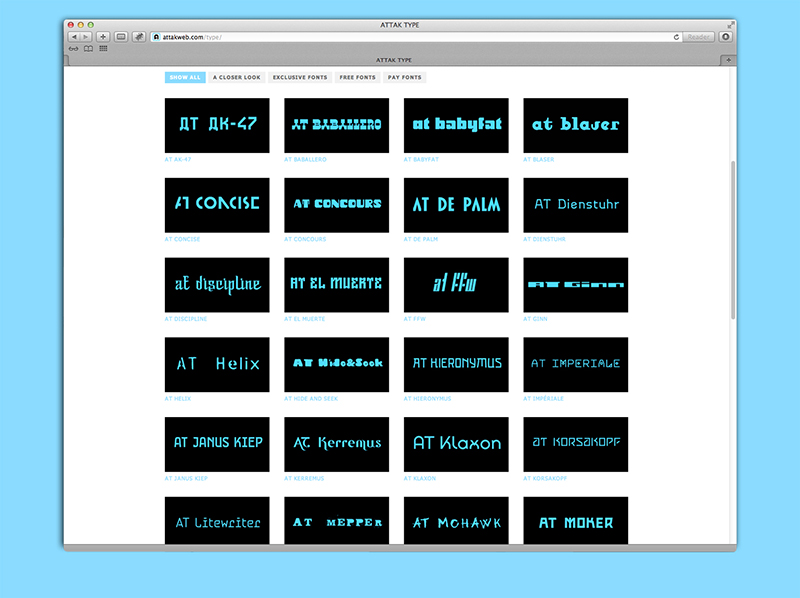Open the AT FFW font thumbnail
Viewport: 800px width, 598px height.
[x=456, y=285]
